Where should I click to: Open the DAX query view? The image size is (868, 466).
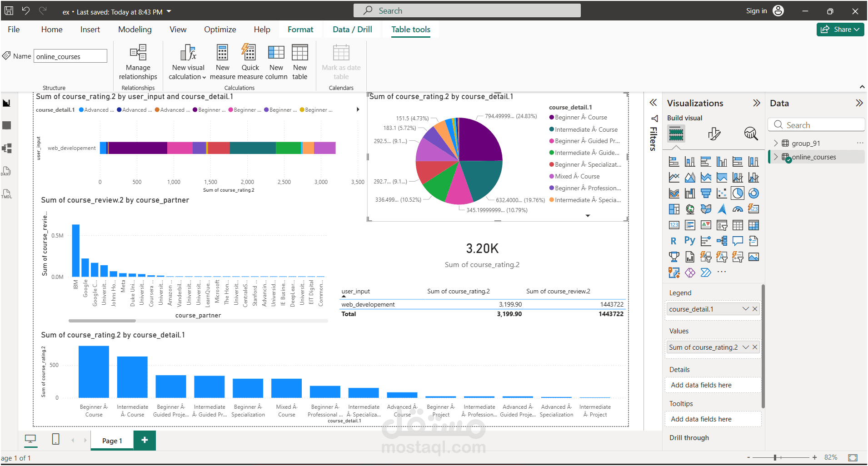click(7, 170)
